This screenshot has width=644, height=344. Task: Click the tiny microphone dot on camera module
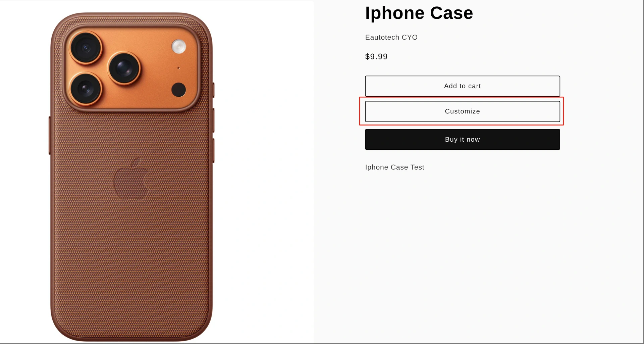[x=178, y=68]
